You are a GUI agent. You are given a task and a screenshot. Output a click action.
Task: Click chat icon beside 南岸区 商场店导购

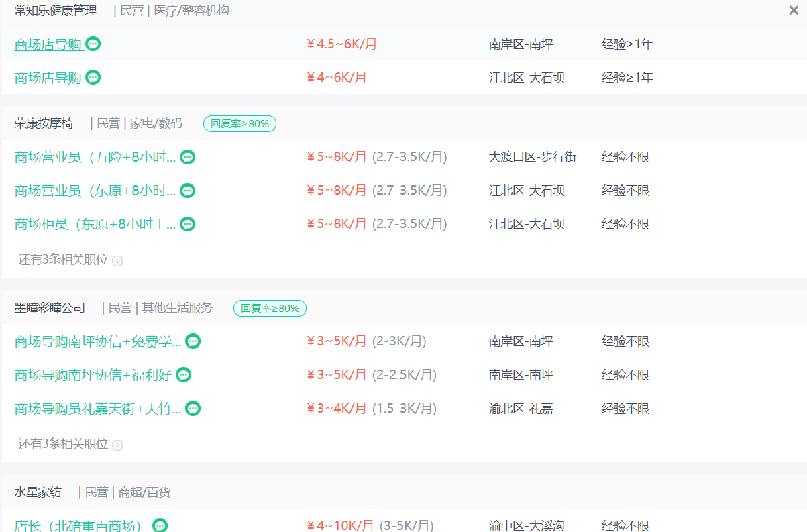(93, 44)
